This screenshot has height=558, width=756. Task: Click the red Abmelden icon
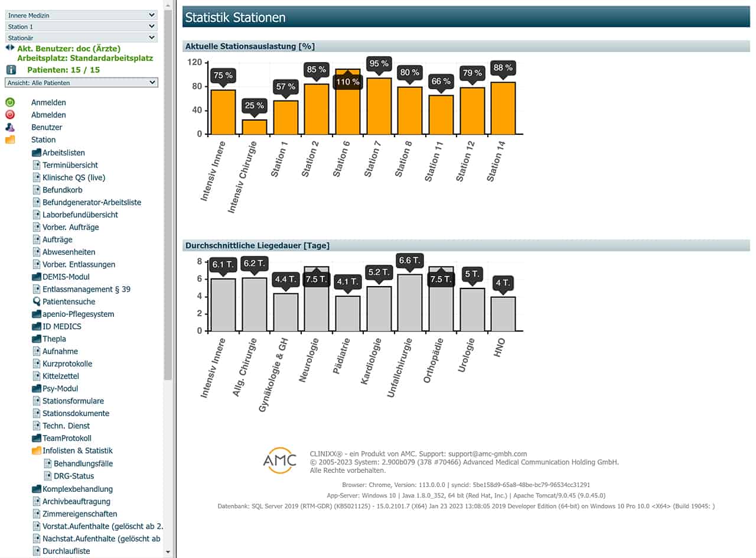(x=10, y=115)
